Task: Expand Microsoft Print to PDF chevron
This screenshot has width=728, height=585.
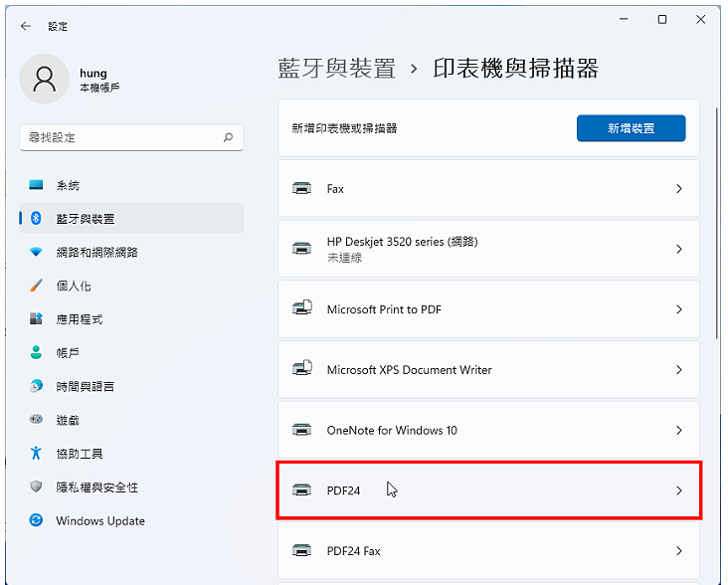Action: point(679,309)
